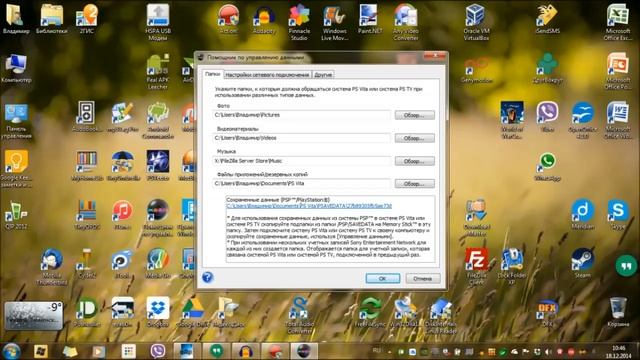Image resolution: width=640 pixels, height=360 pixels.
Task: Open the Pinnacle Studio shortcut
Action: coord(299,22)
